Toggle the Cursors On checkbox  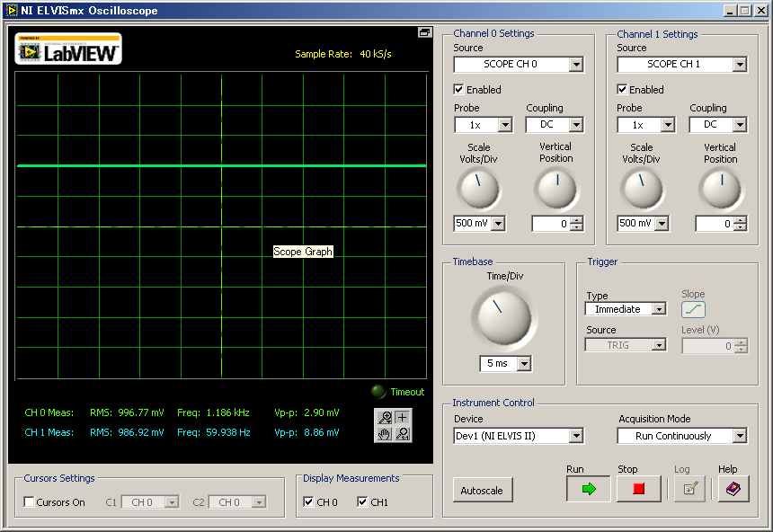pyautogui.click(x=30, y=502)
